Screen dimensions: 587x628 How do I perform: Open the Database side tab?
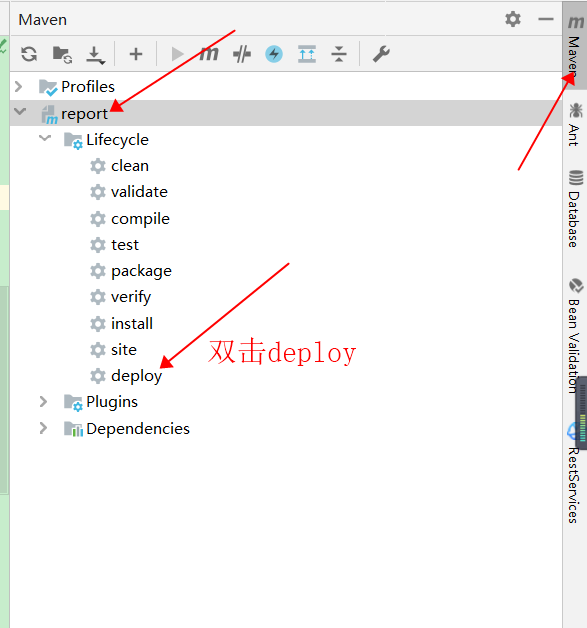[x=575, y=209]
